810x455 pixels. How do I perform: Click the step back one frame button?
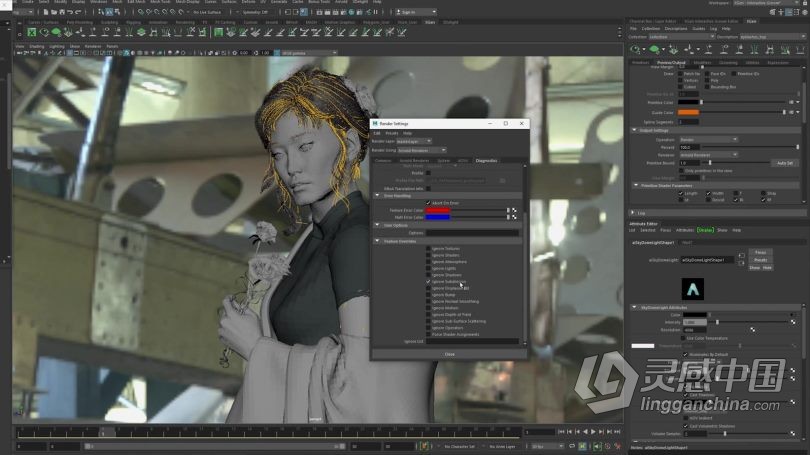point(570,432)
